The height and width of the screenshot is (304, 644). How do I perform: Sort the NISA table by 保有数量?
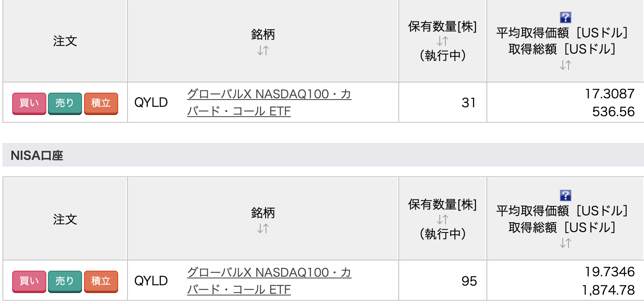pos(442,219)
